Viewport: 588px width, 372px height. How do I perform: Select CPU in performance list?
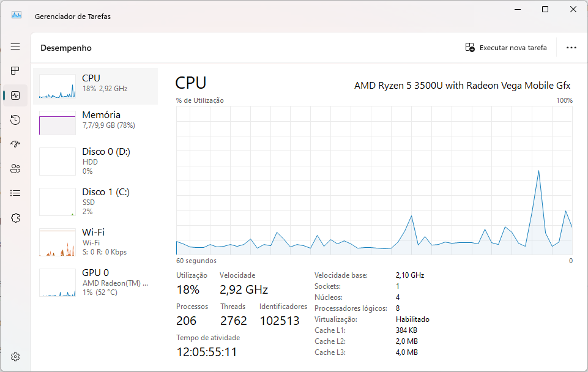point(95,86)
